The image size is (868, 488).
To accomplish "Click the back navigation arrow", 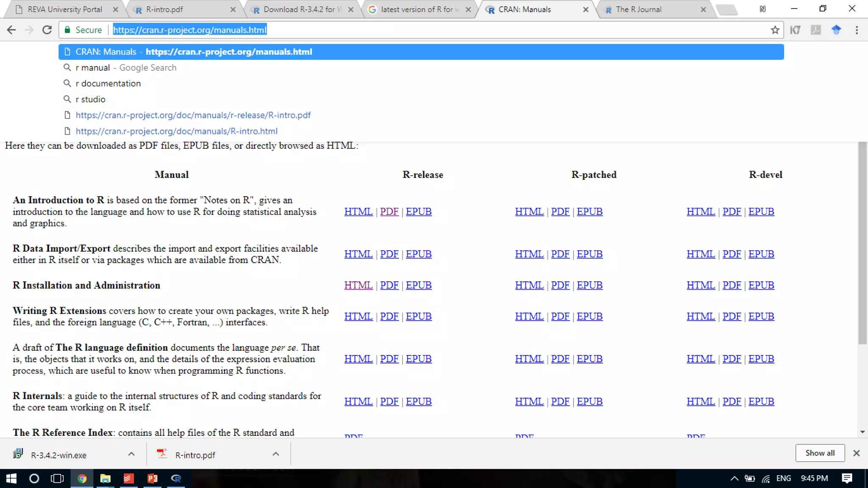I will point(11,30).
